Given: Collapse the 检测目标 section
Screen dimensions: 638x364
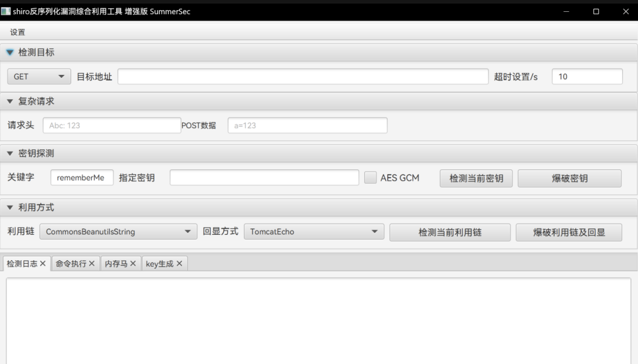Looking at the screenshot, I should (x=10, y=53).
